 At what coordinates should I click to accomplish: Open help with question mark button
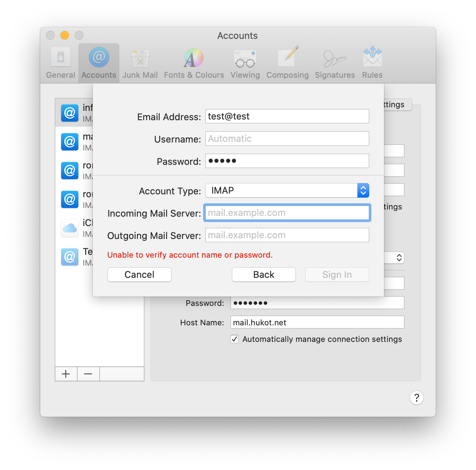tap(416, 398)
